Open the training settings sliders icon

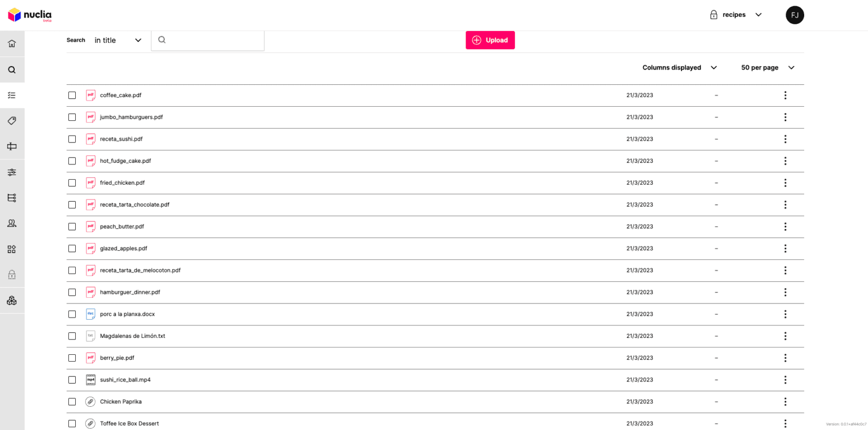(x=12, y=172)
